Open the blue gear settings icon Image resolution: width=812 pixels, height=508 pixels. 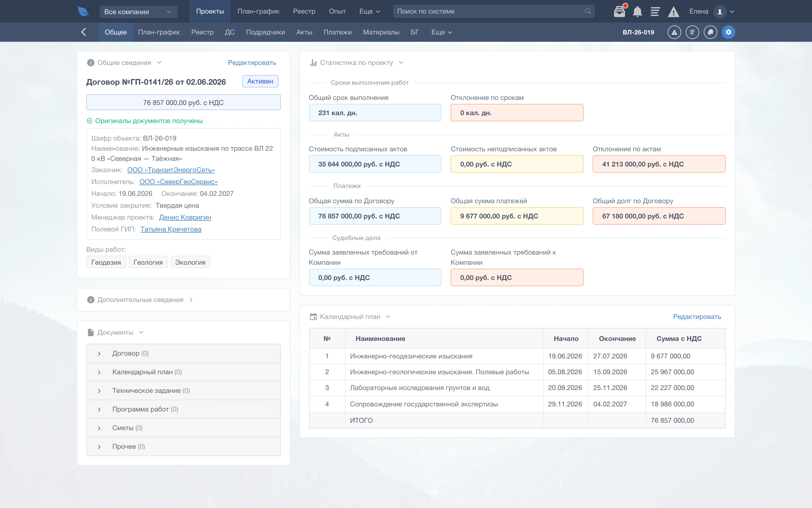(729, 32)
